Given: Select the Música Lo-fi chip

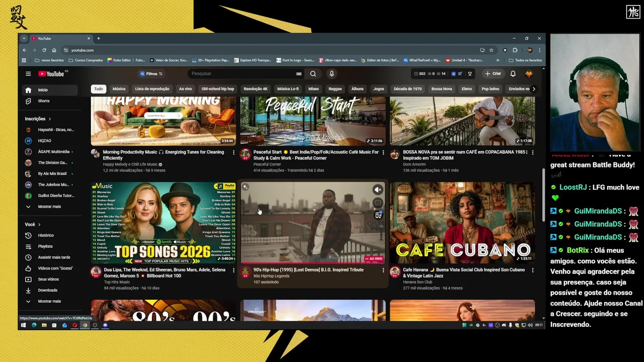Looking at the screenshot, I should (288, 89).
